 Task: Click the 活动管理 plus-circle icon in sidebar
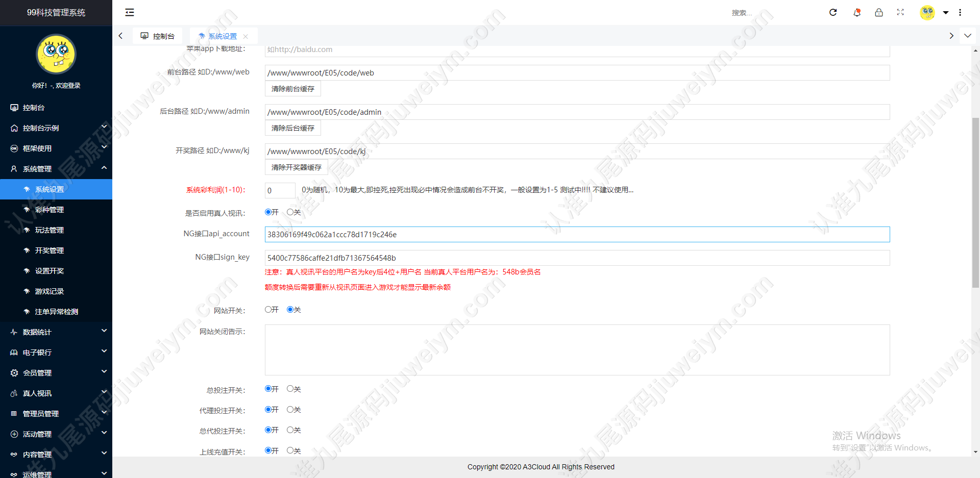pyautogui.click(x=14, y=434)
